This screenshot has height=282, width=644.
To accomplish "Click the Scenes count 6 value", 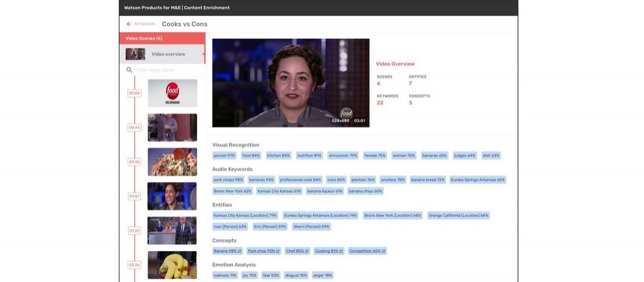I will pos(378,83).
